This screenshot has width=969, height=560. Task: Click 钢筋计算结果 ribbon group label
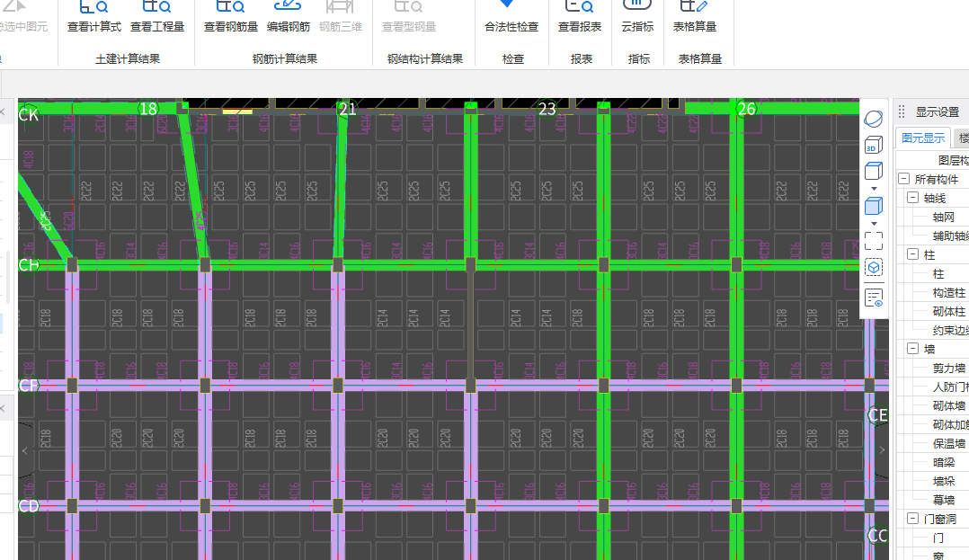click(285, 58)
